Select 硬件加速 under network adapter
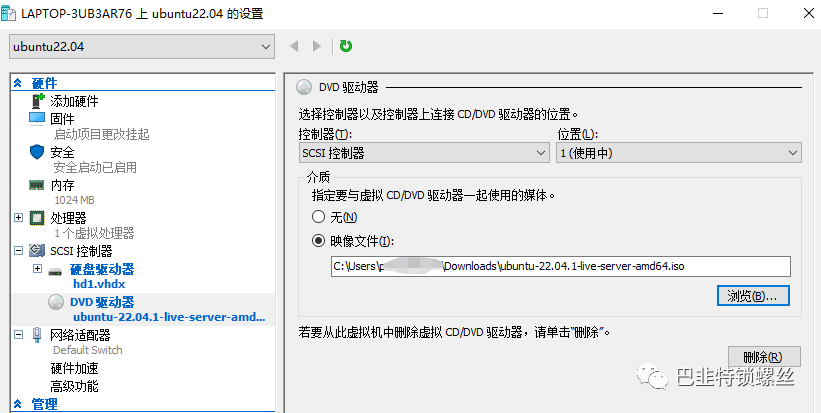 [x=74, y=369]
